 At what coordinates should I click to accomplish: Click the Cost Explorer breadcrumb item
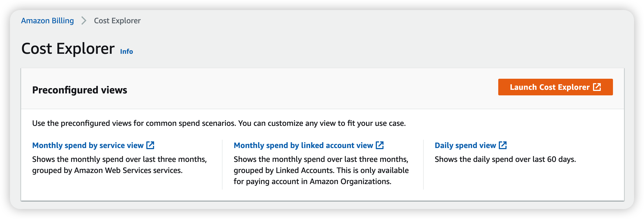117,21
